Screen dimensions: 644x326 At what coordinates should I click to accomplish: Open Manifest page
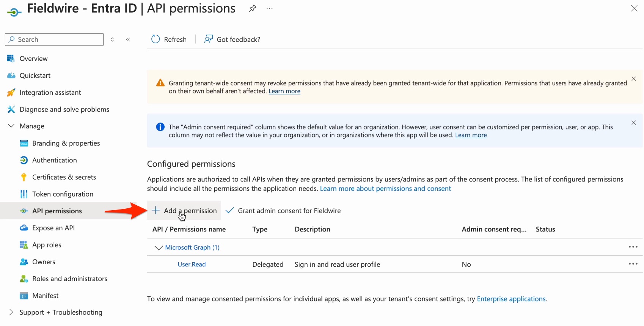point(46,296)
